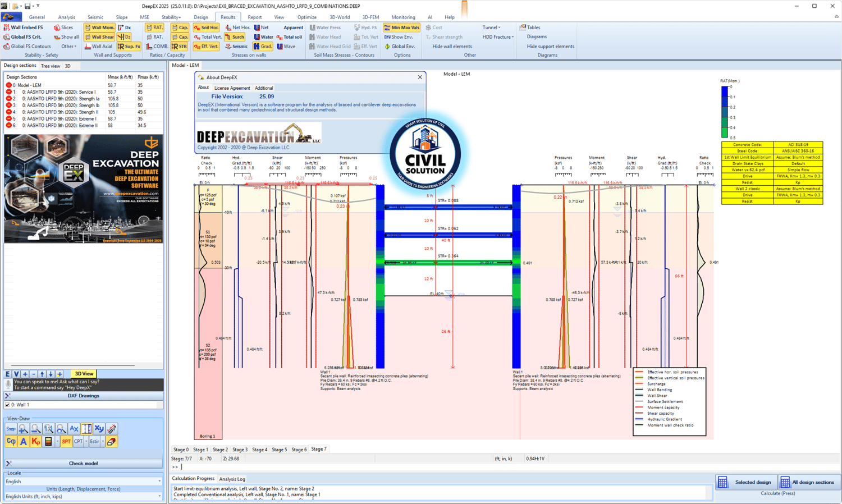Viewport: 842px width, 504px height.
Task: Open the Analysis ribbon tab
Action: tap(66, 17)
